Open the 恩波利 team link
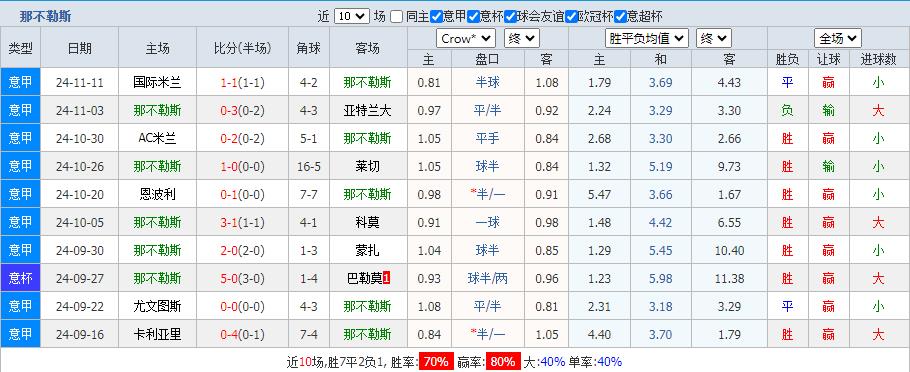The width and height of the screenshot is (910, 372). (x=157, y=194)
